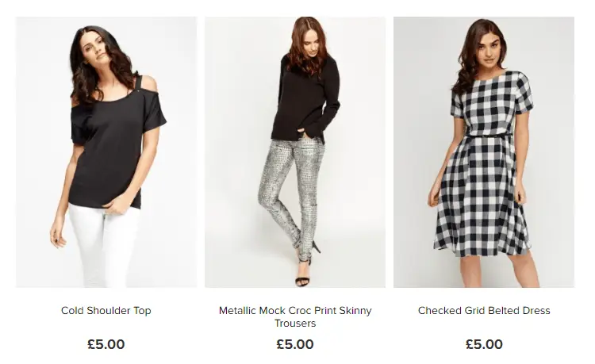Select the Checked Grid Belted Dress title link
The width and height of the screenshot is (595, 364).
[x=484, y=310]
